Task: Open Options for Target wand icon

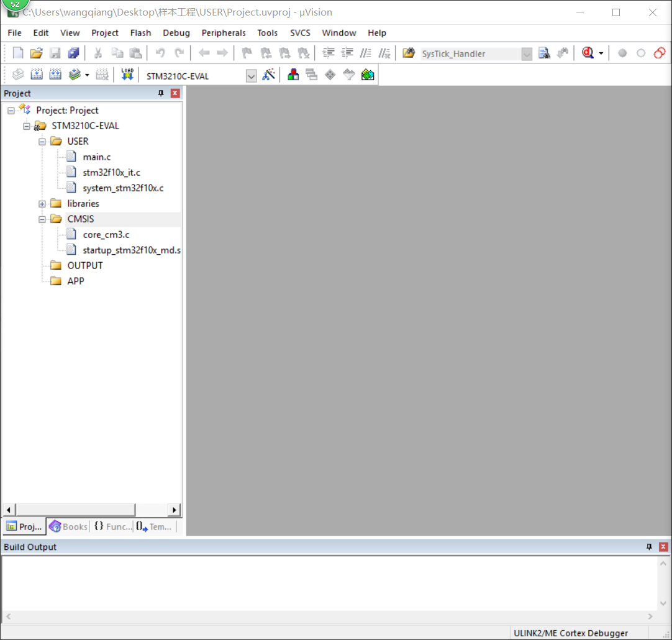Action: [x=270, y=75]
